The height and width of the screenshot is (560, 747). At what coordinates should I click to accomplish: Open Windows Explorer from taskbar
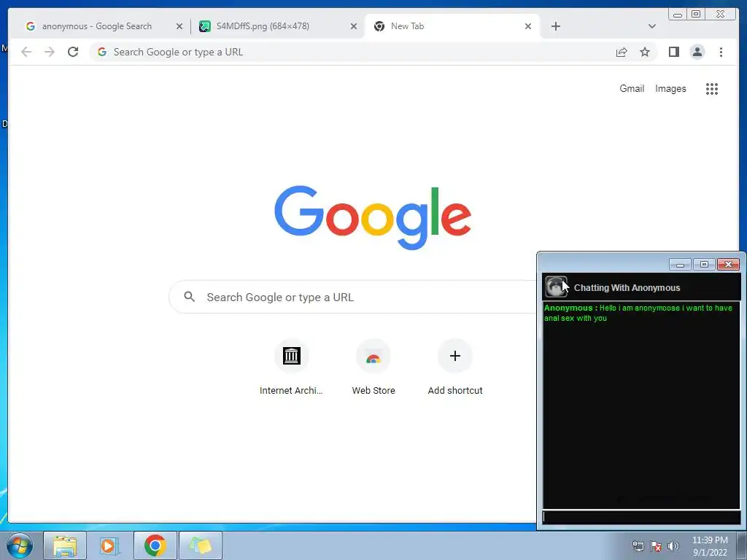(65, 545)
